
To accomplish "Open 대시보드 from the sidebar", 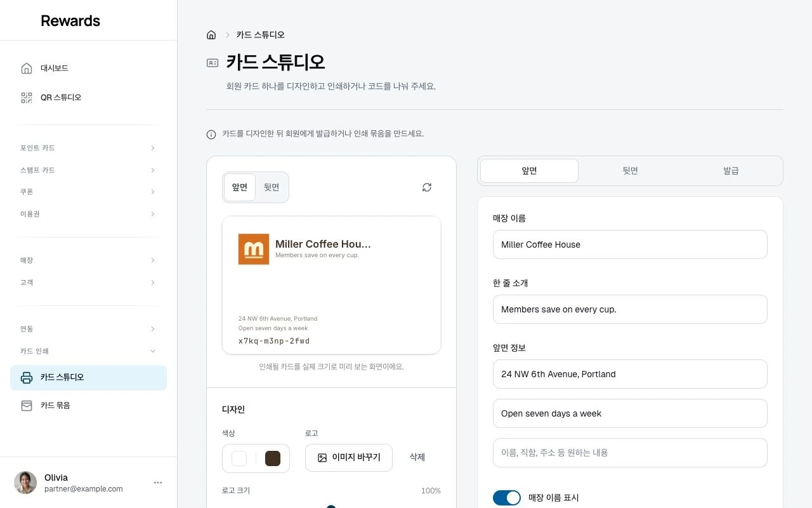I will point(88,68).
